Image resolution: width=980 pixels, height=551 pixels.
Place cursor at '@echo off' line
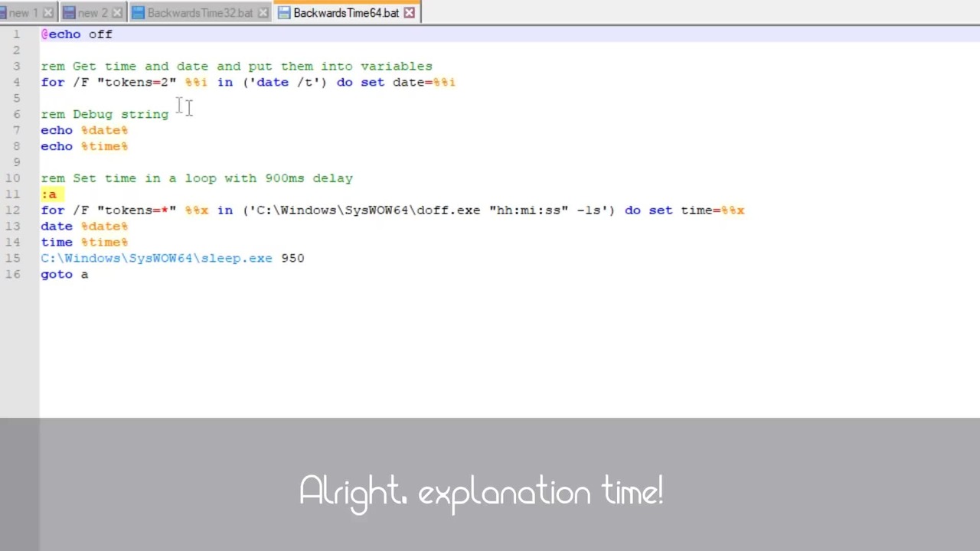point(77,34)
